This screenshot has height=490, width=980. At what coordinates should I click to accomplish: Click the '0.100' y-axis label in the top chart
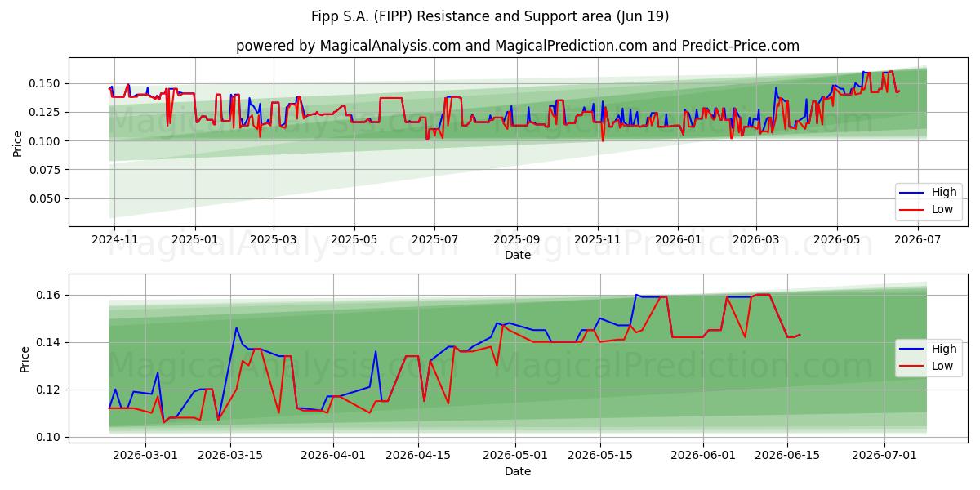coord(46,141)
